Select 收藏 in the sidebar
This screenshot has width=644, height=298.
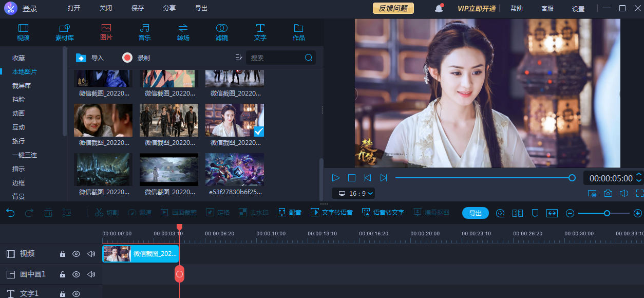pyautogui.click(x=18, y=58)
